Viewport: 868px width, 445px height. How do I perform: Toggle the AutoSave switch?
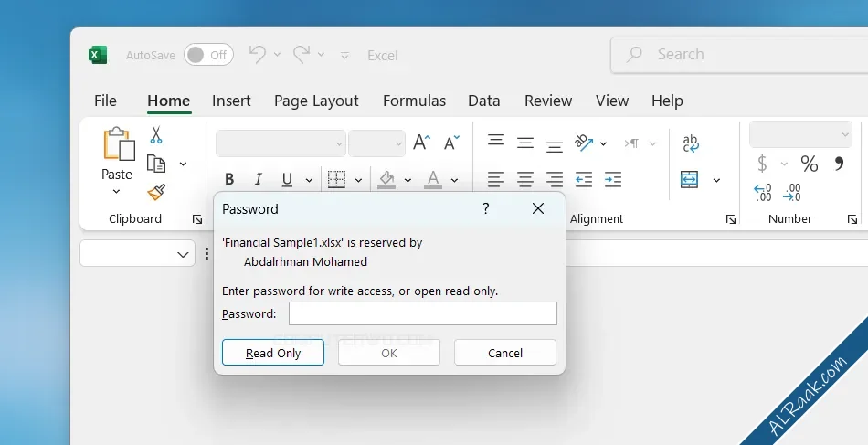click(x=208, y=55)
